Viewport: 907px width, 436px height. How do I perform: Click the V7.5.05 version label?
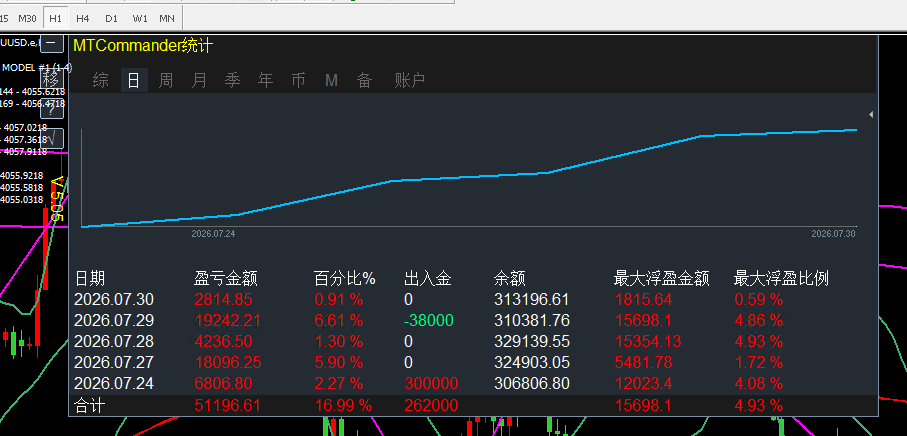(x=56, y=199)
